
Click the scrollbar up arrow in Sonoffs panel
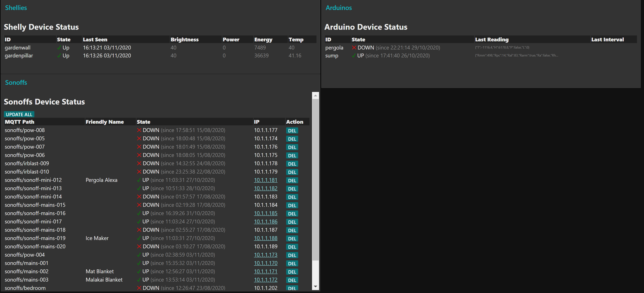(316, 95)
